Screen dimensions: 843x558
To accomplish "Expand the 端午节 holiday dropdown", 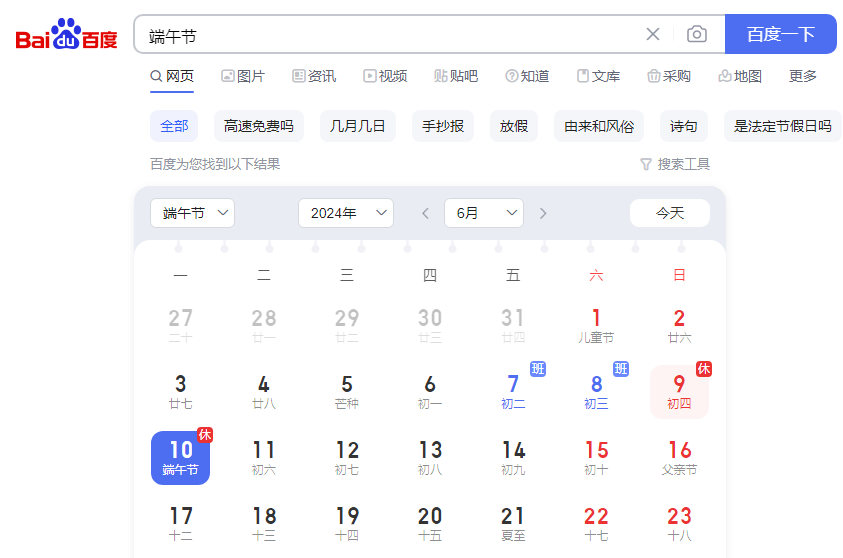I will 192,213.
